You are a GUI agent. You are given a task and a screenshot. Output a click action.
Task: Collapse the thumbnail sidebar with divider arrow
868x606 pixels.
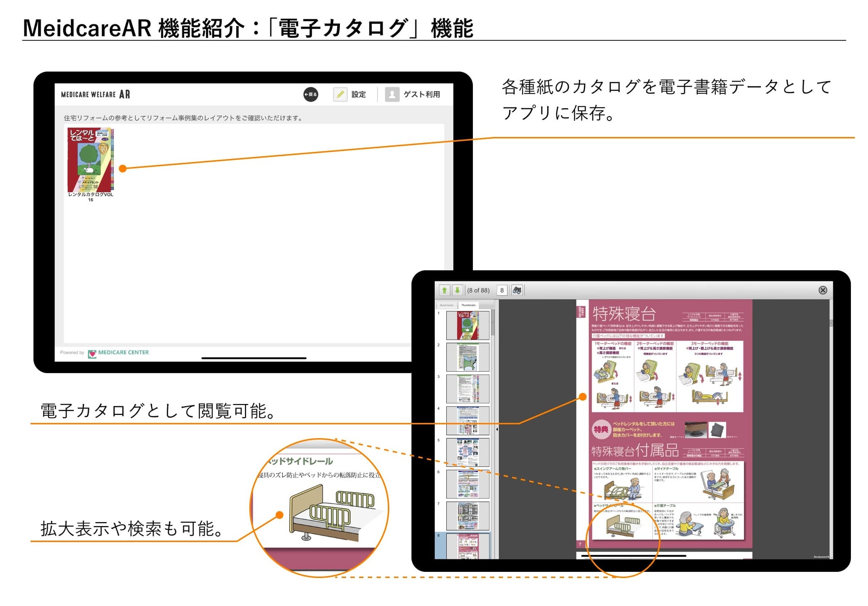point(497,429)
